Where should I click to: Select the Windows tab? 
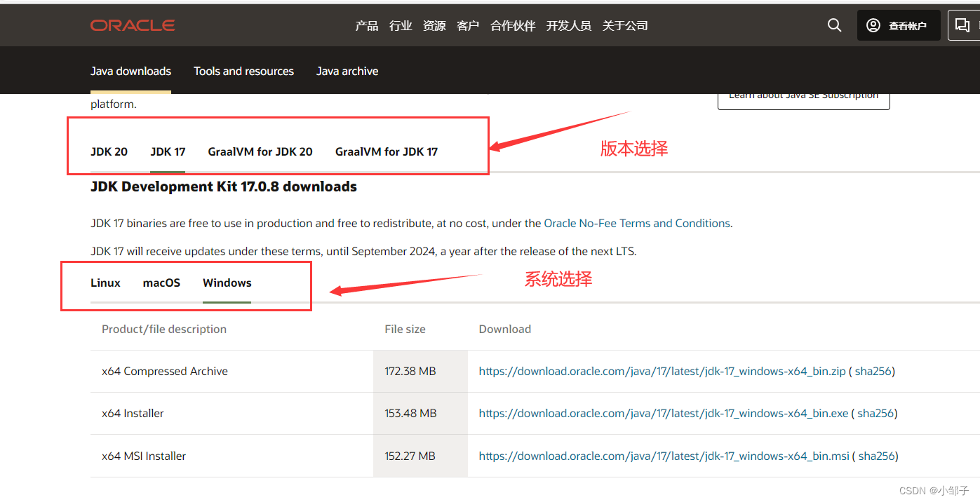tap(227, 283)
